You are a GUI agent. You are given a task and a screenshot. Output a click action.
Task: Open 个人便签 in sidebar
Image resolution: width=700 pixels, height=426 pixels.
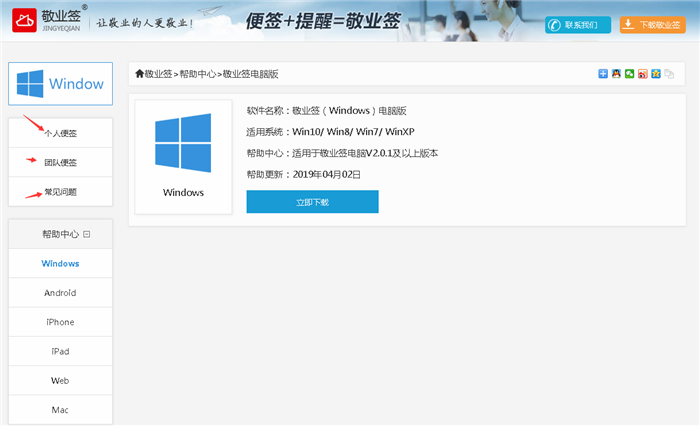[60, 133]
